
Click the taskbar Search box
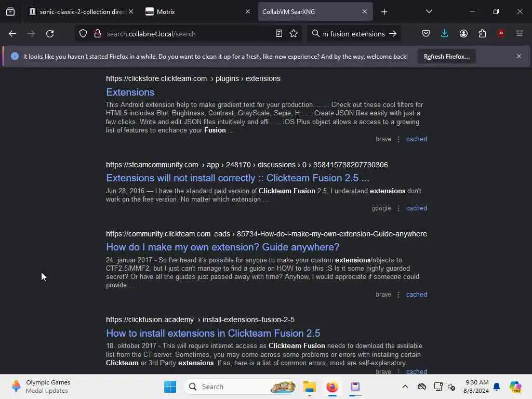point(240,387)
